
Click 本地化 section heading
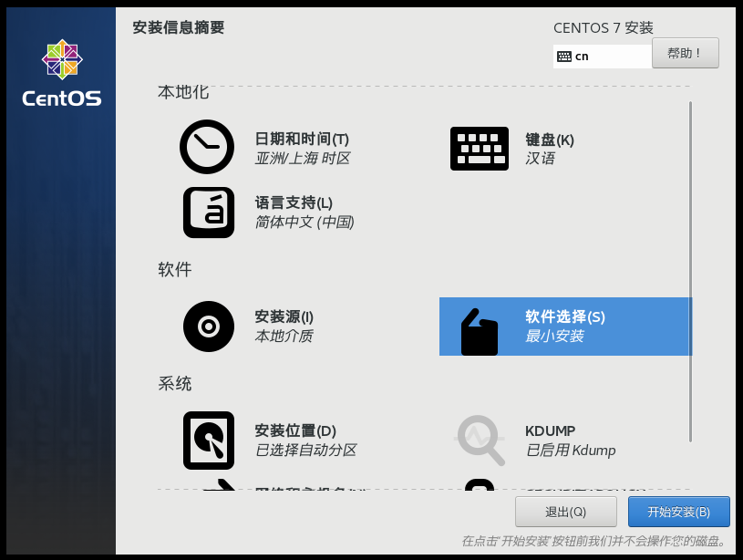tap(183, 92)
